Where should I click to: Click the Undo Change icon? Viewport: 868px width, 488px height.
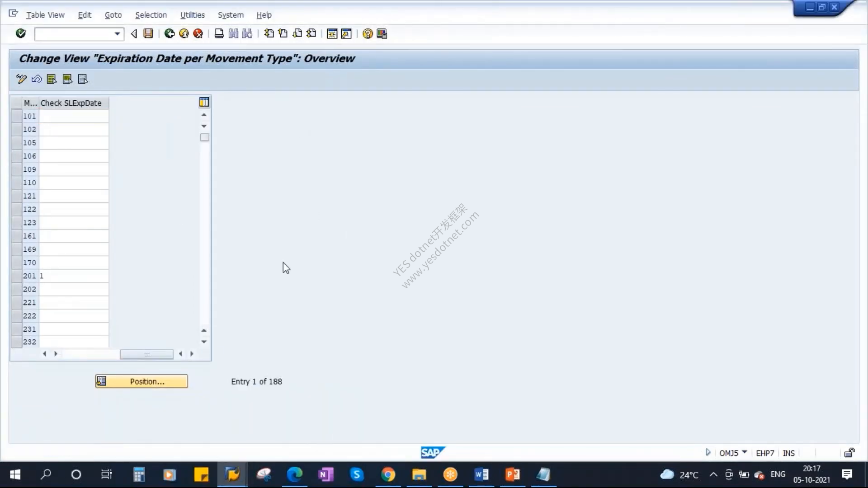click(x=37, y=79)
